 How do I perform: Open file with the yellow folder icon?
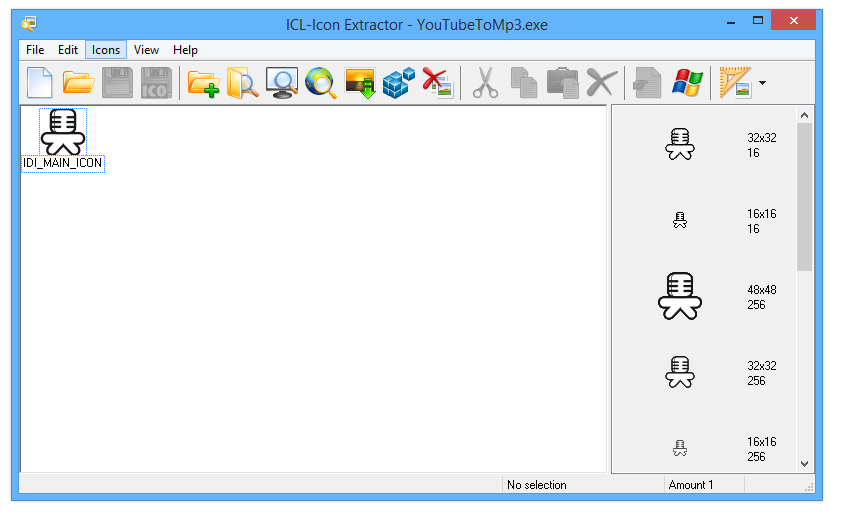(78, 83)
